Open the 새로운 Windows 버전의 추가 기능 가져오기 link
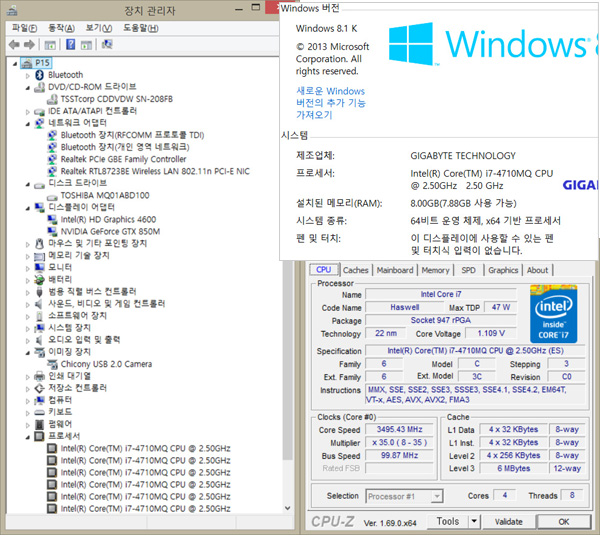This screenshot has height=538, width=600. click(331, 103)
